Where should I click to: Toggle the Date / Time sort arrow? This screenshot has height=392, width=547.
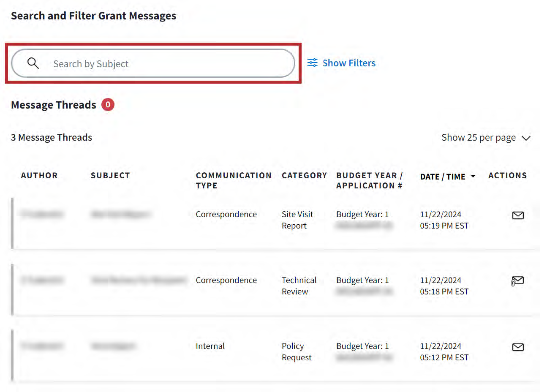473,176
